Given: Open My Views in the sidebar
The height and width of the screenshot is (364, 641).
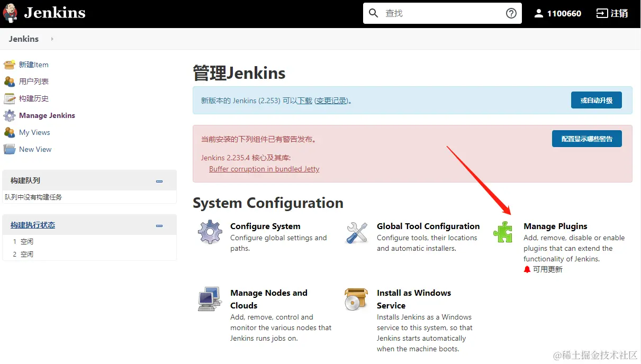Looking at the screenshot, I should (34, 132).
